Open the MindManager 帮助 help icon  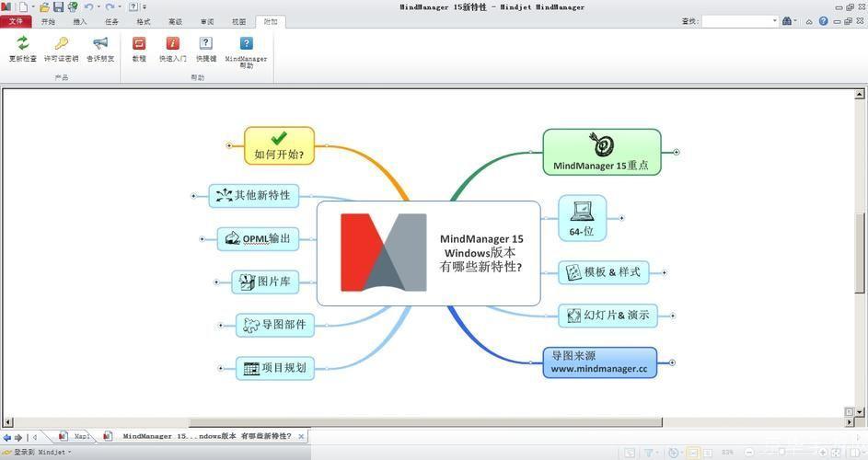(x=247, y=43)
